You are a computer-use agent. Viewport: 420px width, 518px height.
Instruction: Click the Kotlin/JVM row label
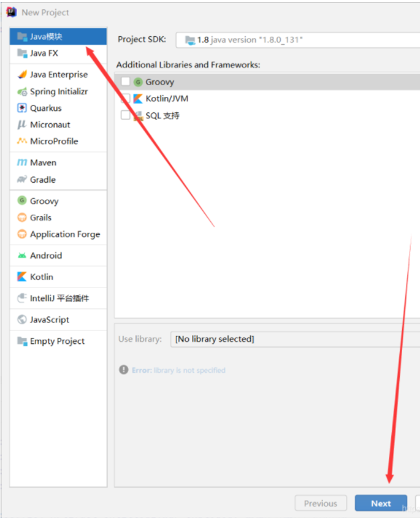(167, 99)
